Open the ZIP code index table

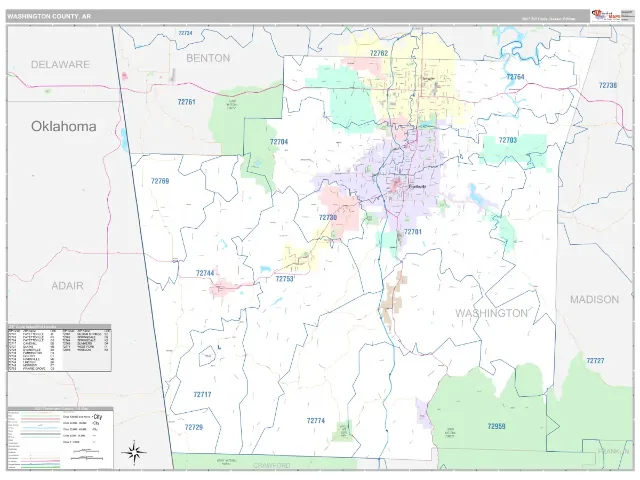click(x=60, y=348)
